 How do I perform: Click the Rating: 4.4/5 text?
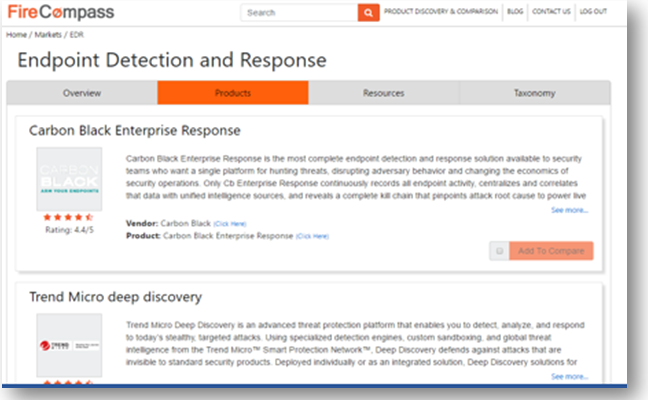(69, 230)
